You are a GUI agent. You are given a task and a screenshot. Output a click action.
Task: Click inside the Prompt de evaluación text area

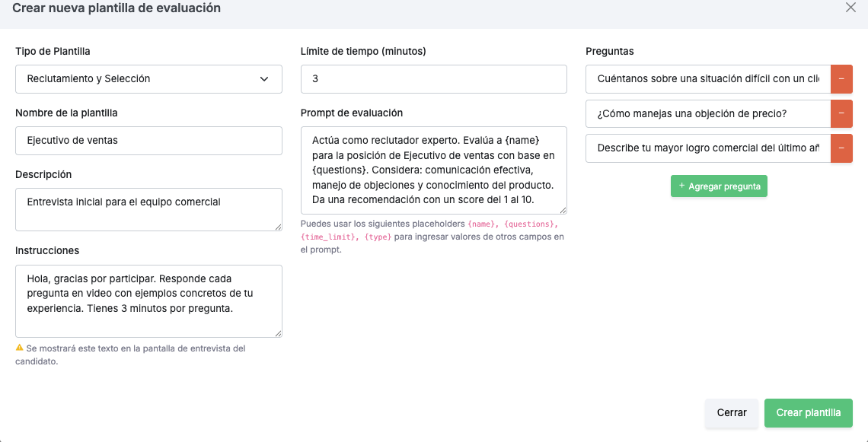[x=434, y=170]
